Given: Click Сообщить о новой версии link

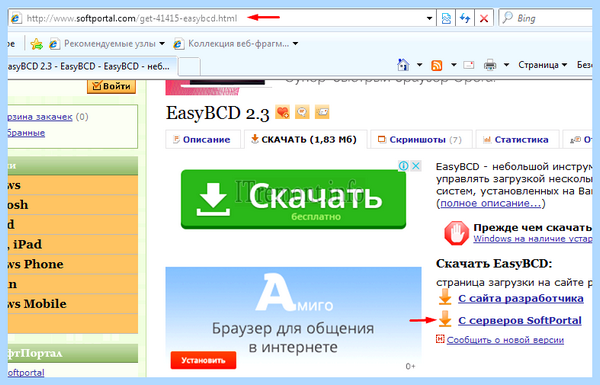Looking at the screenshot, I should pos(505,340).
